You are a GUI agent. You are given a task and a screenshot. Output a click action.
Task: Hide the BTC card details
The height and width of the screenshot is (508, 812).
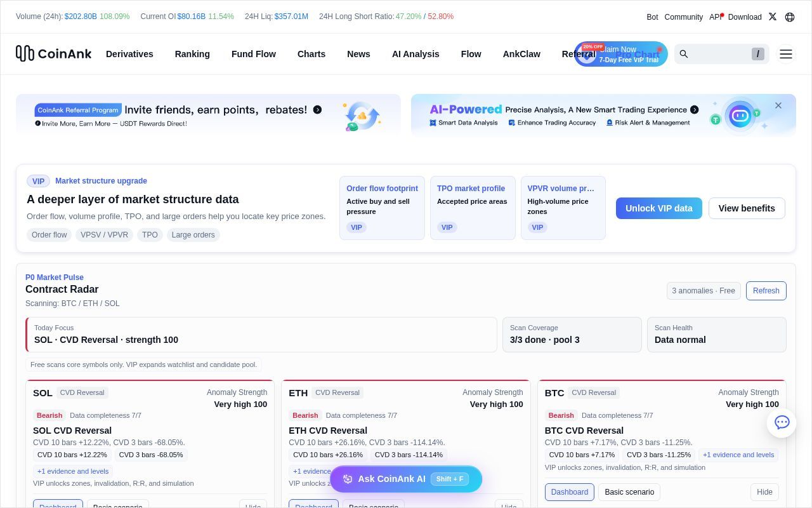[x=765, y=492]
